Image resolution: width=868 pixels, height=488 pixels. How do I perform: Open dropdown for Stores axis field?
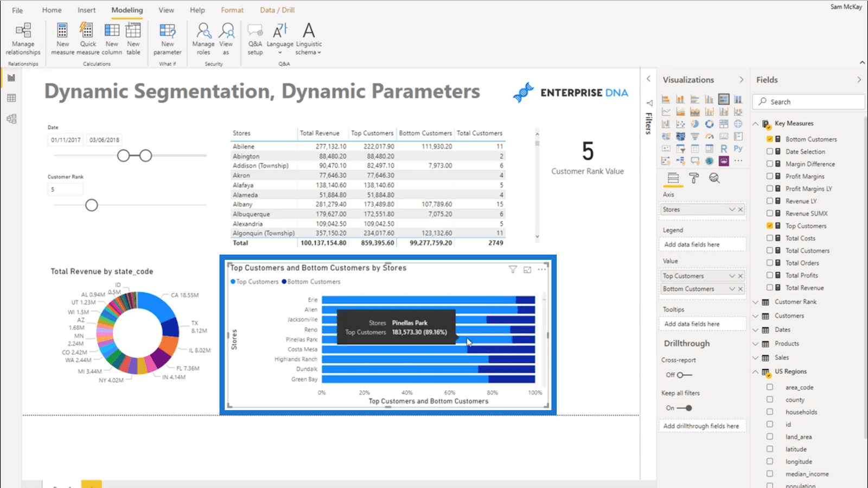tap(732, 209)
